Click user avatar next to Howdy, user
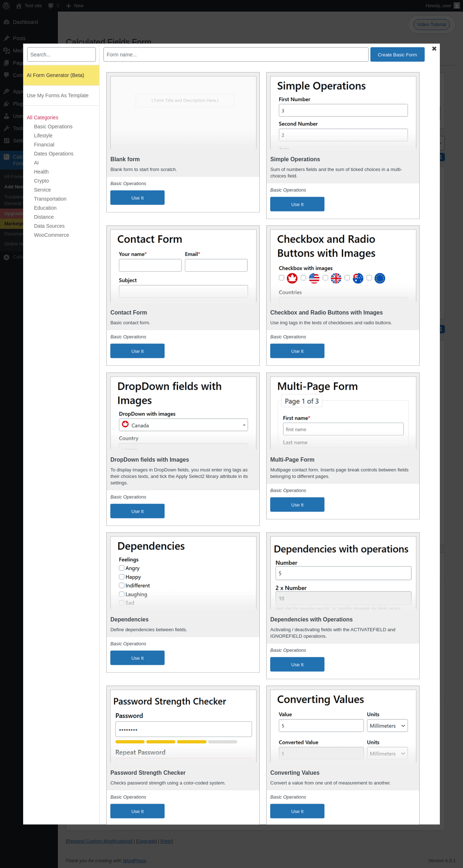The height and width of the screenshot is (868, 463). coord(456,6)
